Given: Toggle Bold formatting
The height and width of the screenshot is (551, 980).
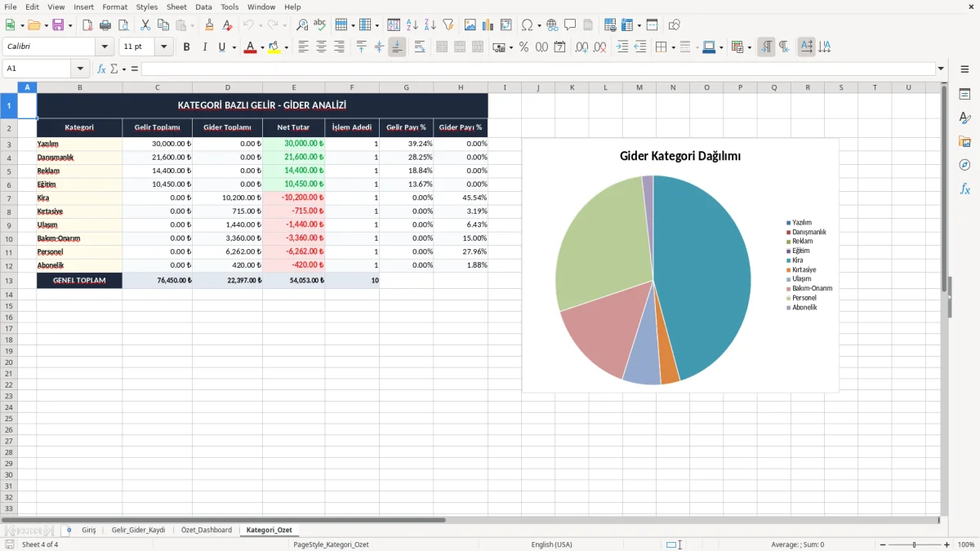Looking at the screenshot, I should [x=186, y=47].
